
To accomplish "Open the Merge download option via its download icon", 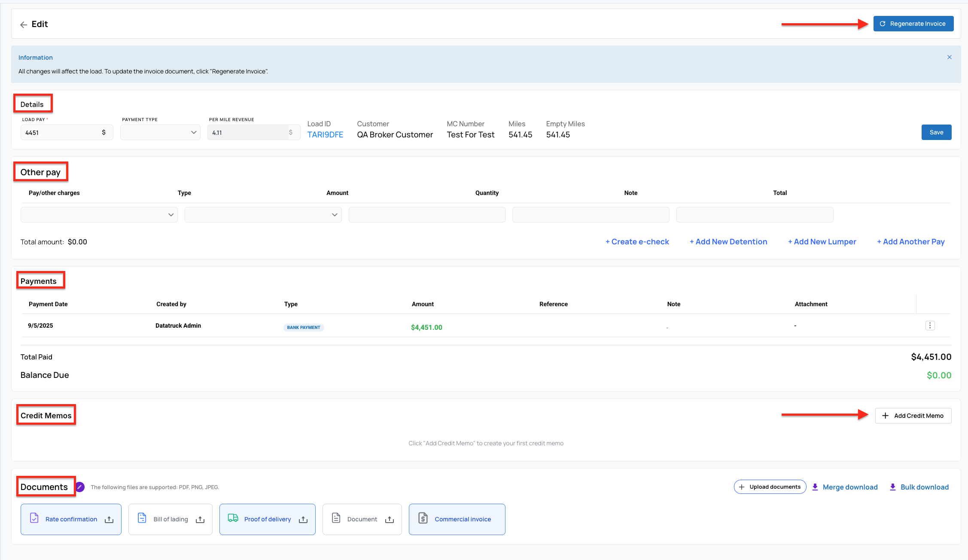I will tap(815, 487).
